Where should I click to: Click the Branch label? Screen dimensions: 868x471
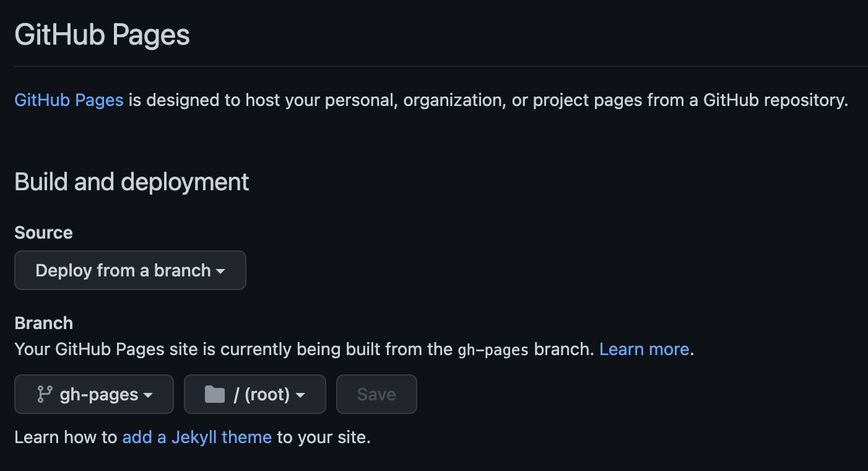[x=43, y=324]
